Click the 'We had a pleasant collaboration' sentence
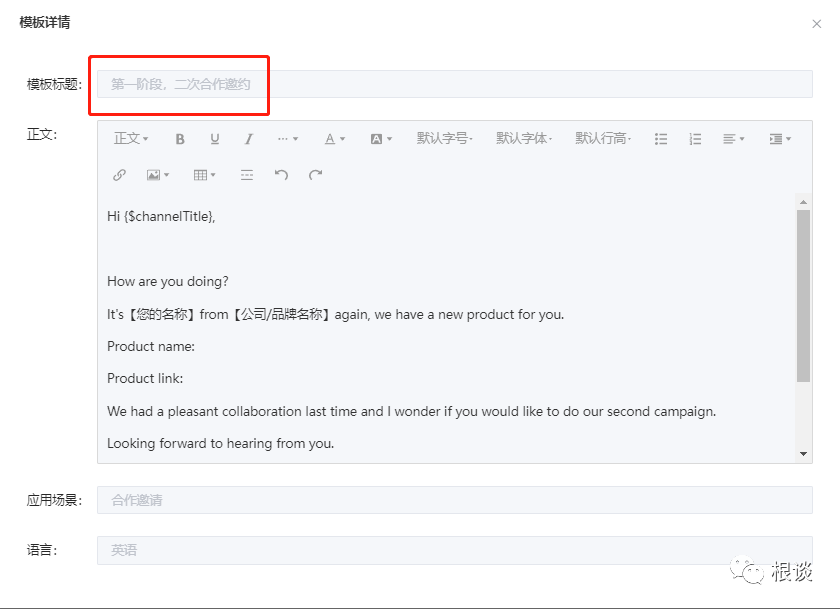 pos(411,411)
